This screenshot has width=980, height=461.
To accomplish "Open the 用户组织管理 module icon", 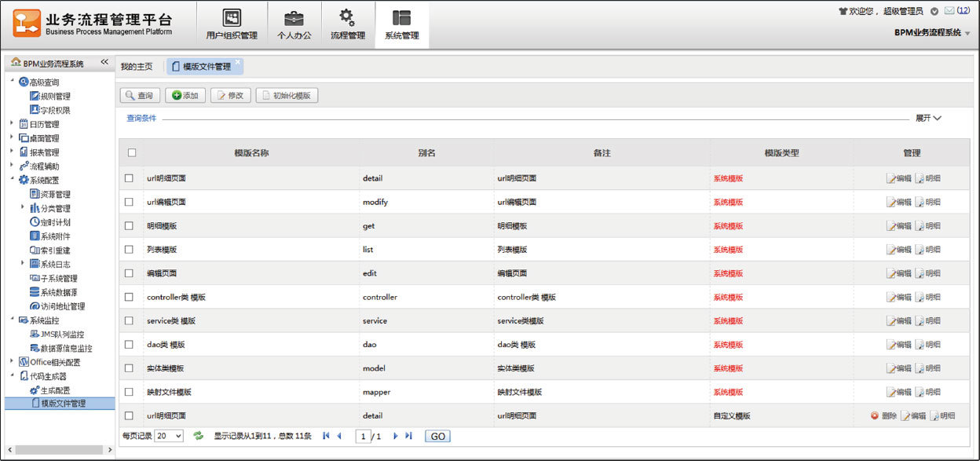I will click(x=231, y=19).
